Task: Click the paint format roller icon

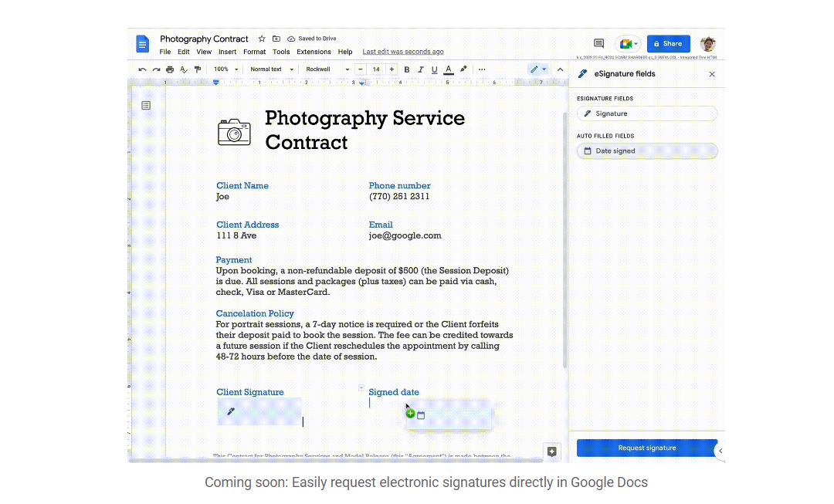Action: (198, 69)
